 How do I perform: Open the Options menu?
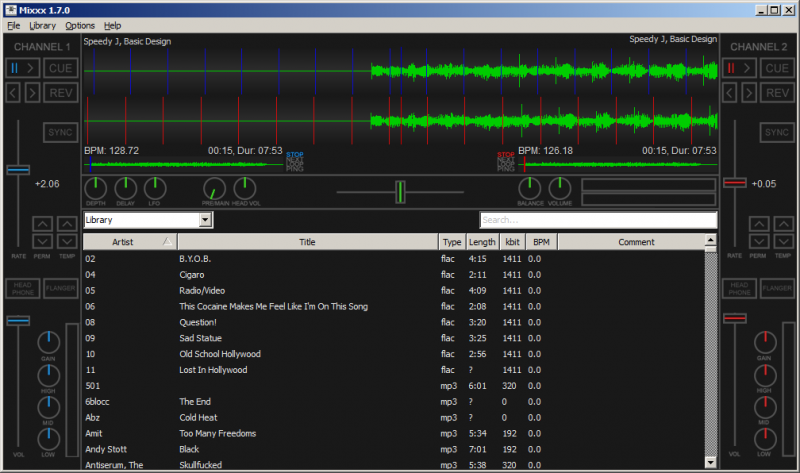(x=80, y=26)
